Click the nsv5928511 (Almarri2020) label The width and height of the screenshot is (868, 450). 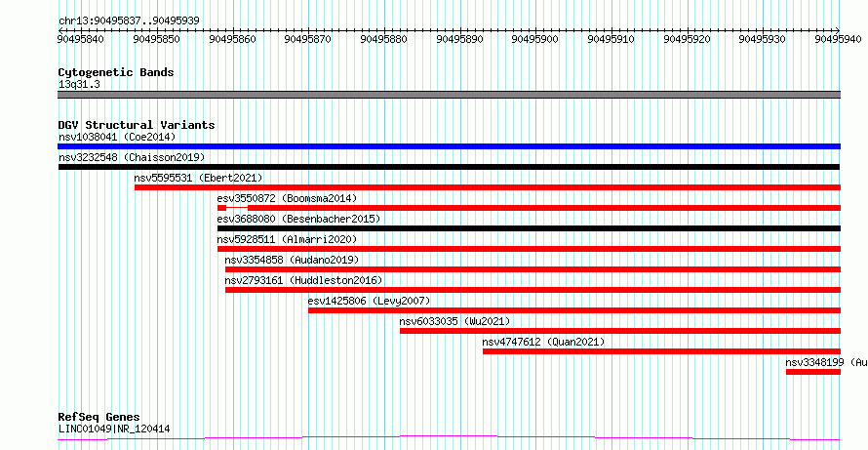[x=288, y=239]
